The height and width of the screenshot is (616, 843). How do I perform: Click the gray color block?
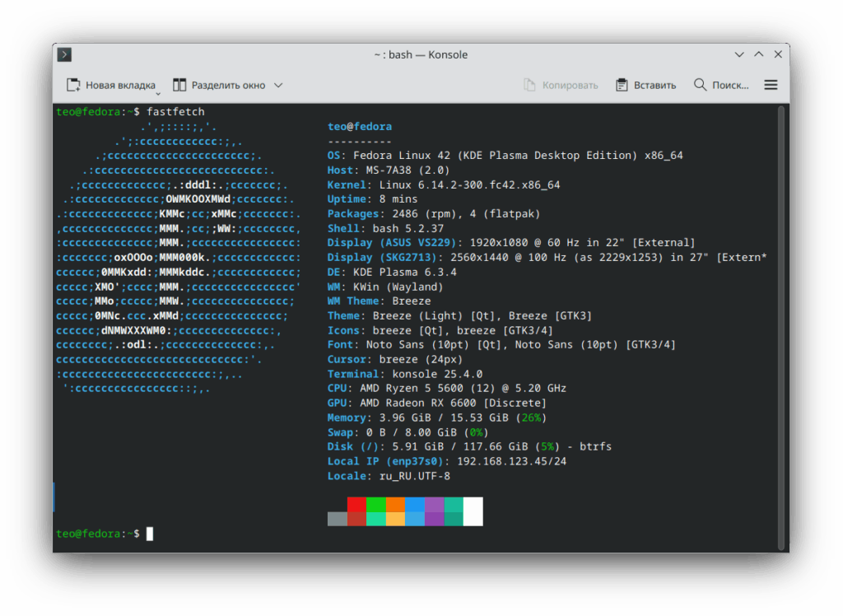click(337, 519)
